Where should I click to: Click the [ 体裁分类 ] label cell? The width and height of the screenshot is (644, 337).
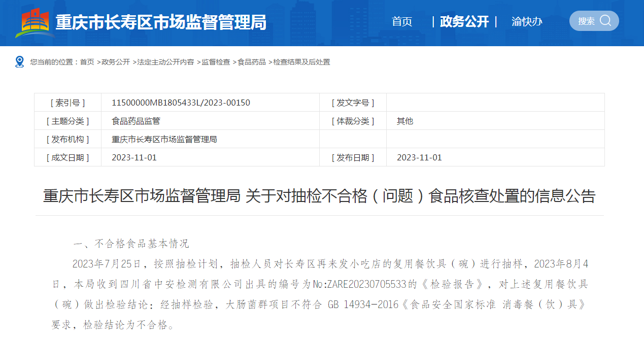click(353, 121)
